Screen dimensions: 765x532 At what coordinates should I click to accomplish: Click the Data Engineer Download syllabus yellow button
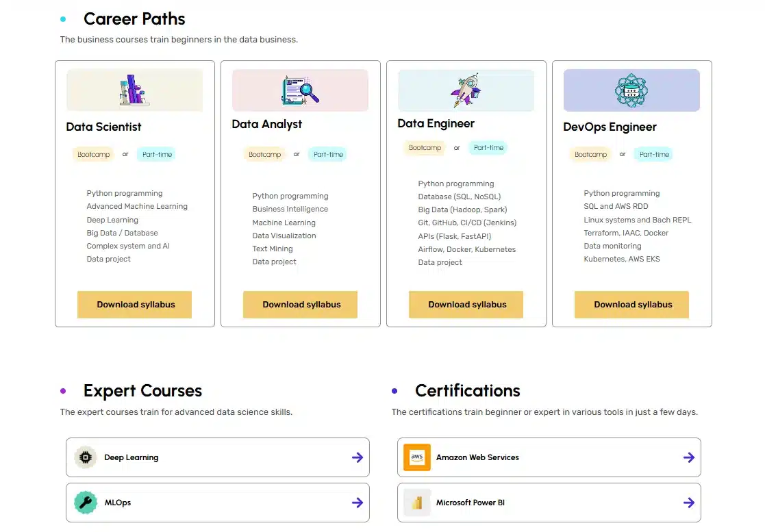pyautogui.click(x=466, y=305)
